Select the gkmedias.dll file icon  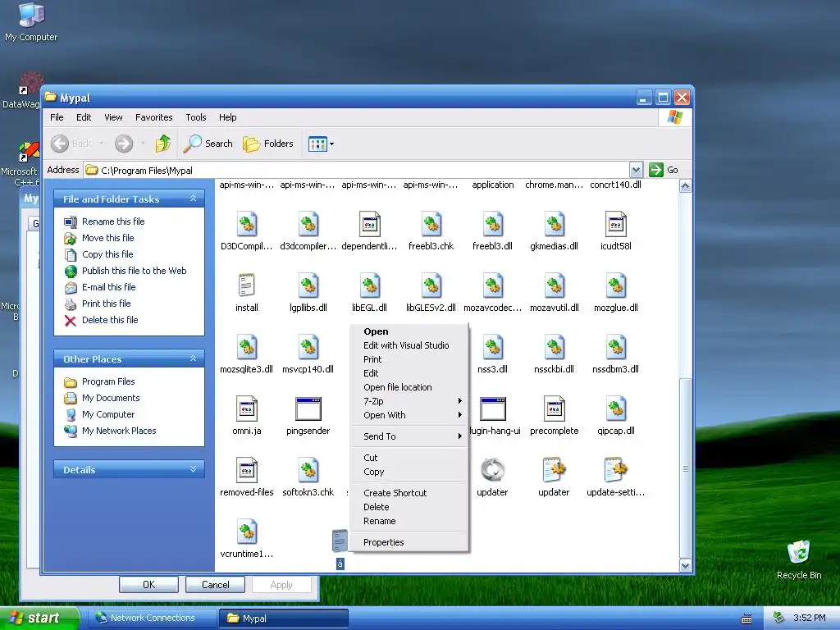(554, 225)
